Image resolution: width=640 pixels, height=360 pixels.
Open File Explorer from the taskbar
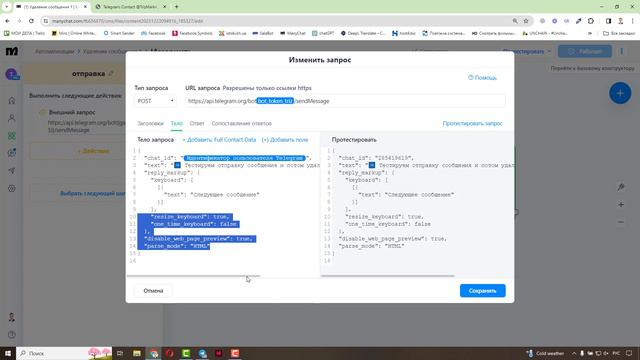click(137, 353)
